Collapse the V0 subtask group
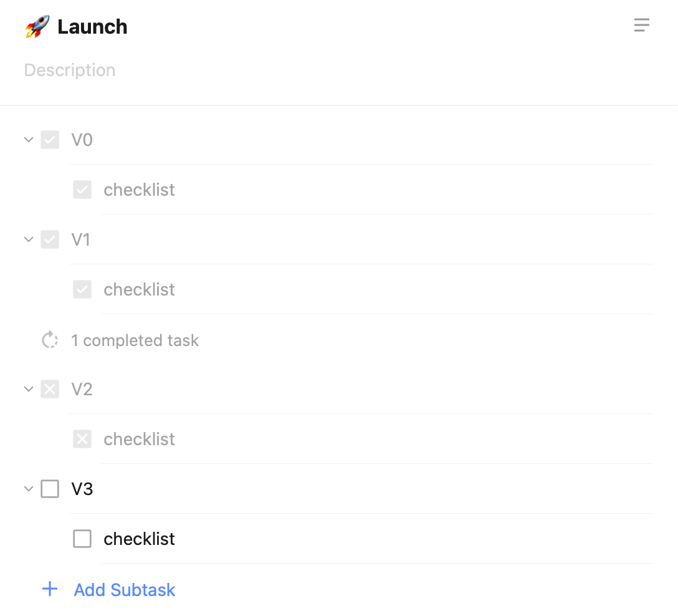Screen dimensions: 678x616 28,140
